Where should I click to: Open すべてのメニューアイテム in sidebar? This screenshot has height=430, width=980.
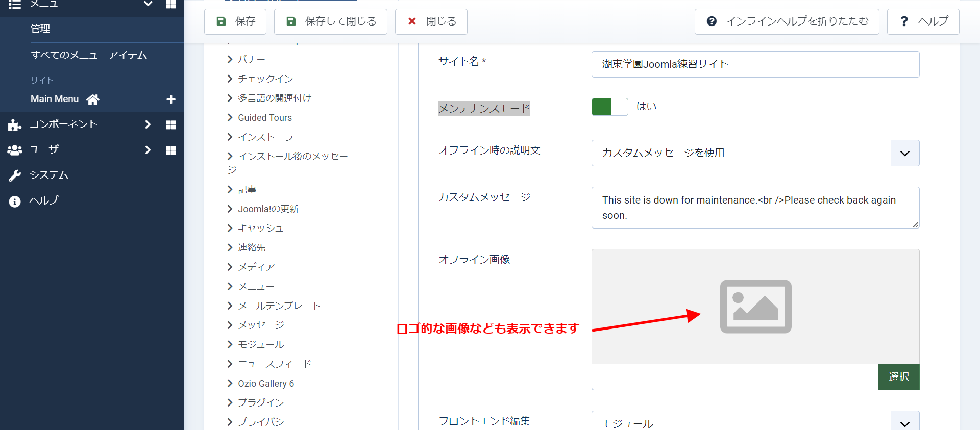[89, 55]
